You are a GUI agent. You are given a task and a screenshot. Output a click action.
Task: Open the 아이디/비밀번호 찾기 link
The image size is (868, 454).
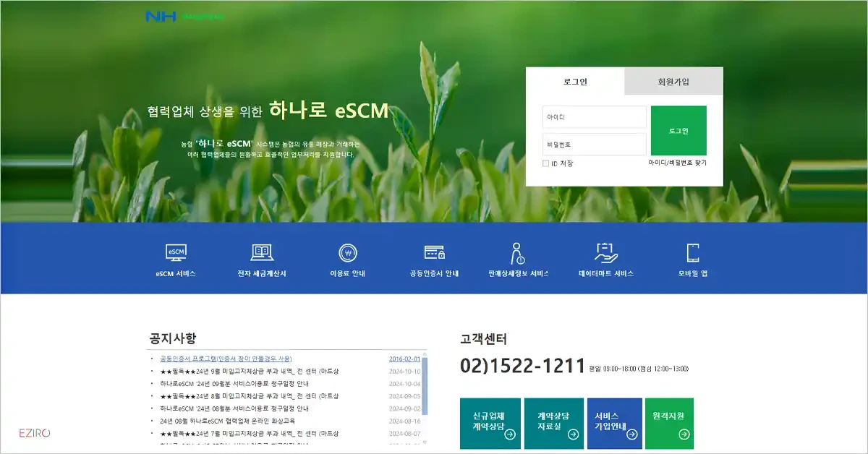677,163
